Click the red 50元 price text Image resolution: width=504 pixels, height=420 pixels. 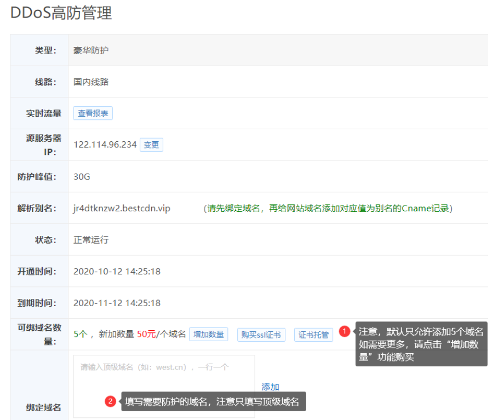click(x=146, y=335)
